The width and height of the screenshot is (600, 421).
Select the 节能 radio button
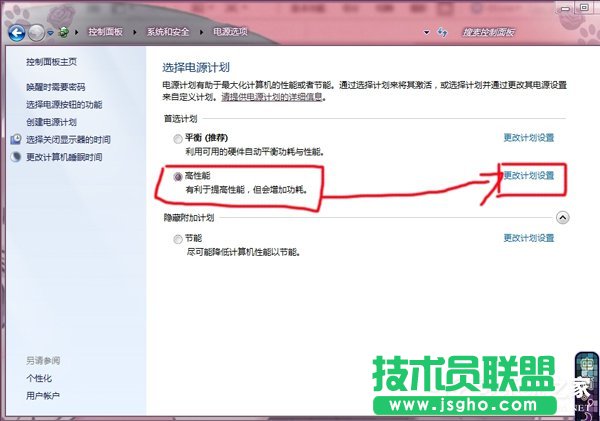pyautogui.click(x=178, y=240)
